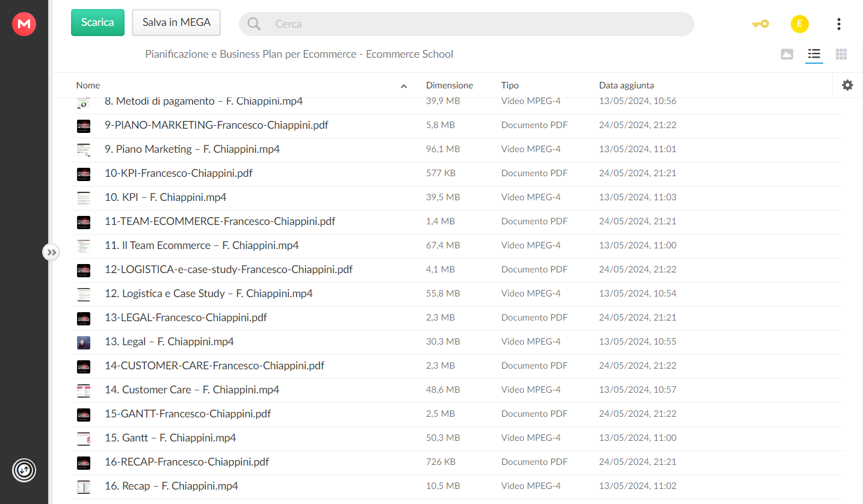This screenshot has height=504, width=863.
Task: Click the Salva in MEGA button
Action: (176, 22)
